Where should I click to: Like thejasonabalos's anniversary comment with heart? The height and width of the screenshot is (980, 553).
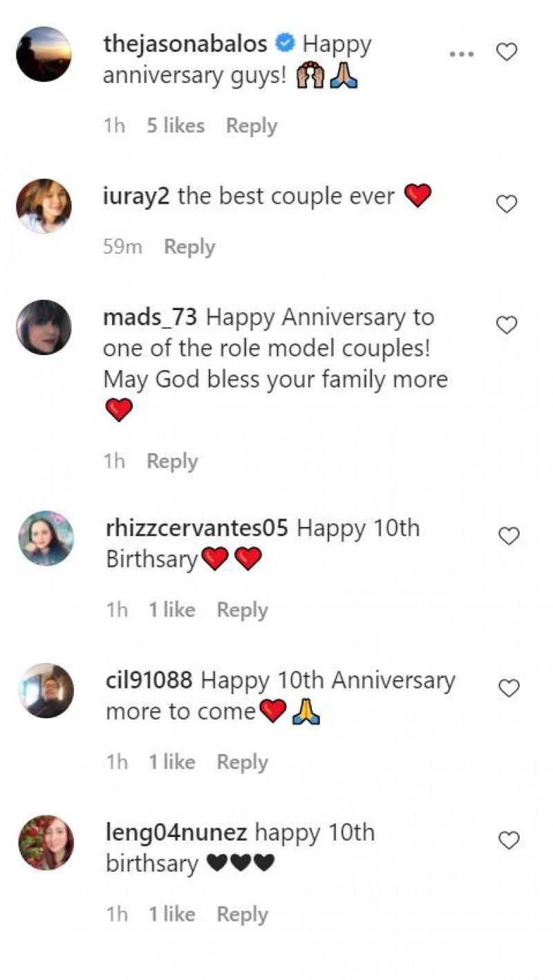(507, 52)
